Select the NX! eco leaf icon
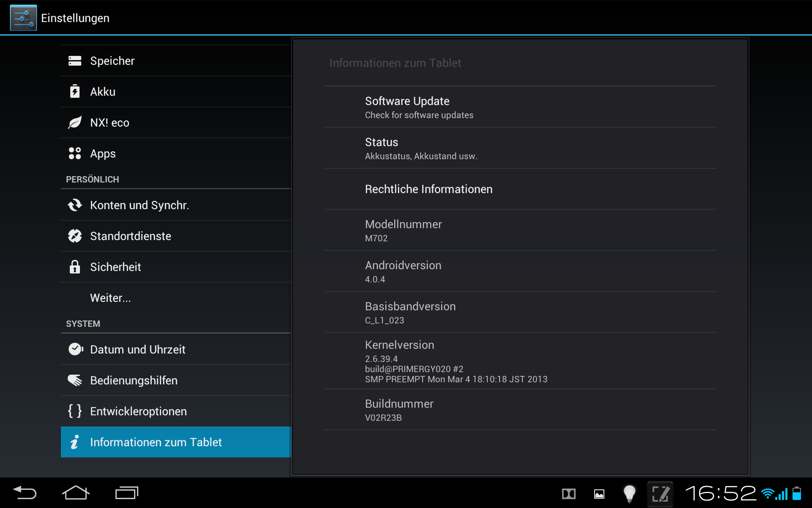 pyautogui.click(x=75, y=123)
